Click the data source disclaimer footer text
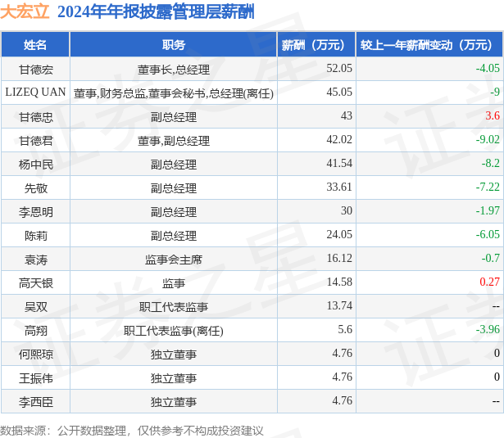This screenshot has height=438, width=504. click(x=131, y=431)
